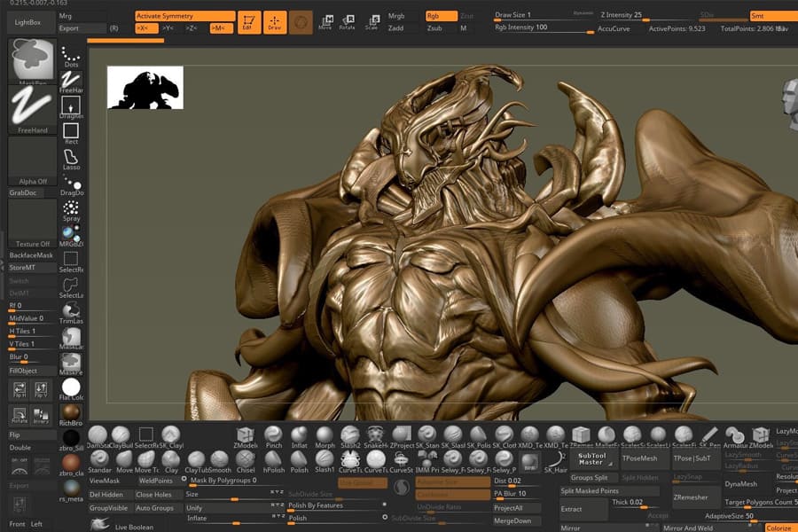Toggle the >X< symmetry axis
Viewport: 798px width, 532px height.
pos(147,28)
